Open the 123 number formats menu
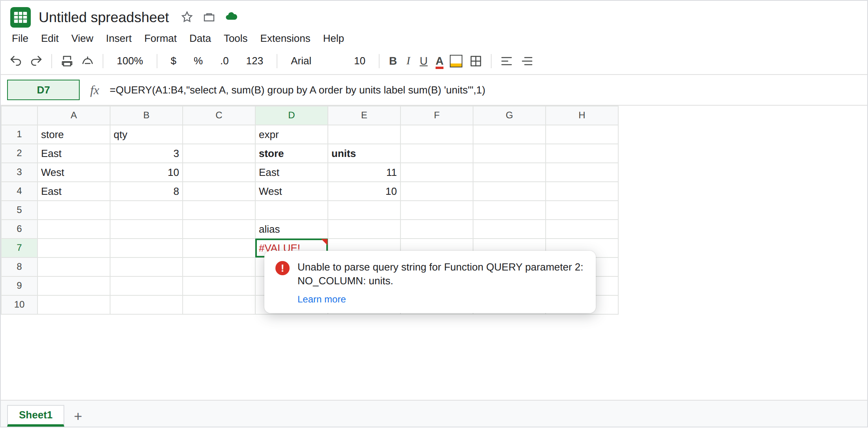 point(254,61)
